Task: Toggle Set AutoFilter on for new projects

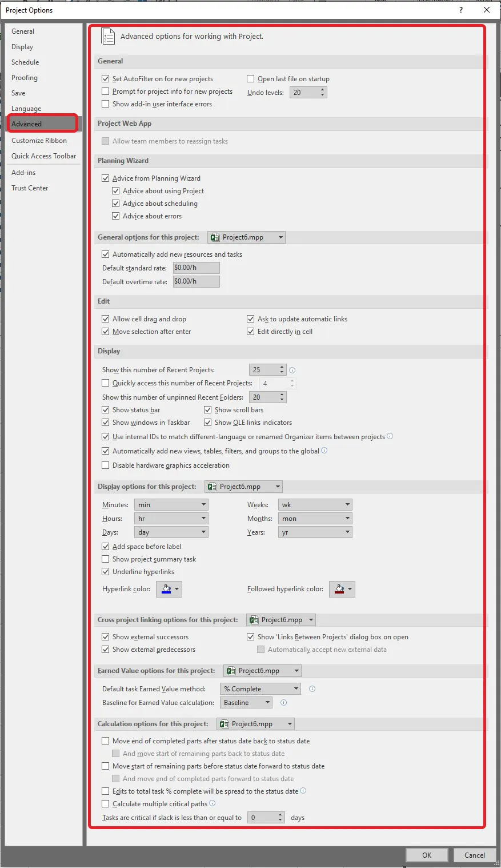Action: tap(105, 79)
